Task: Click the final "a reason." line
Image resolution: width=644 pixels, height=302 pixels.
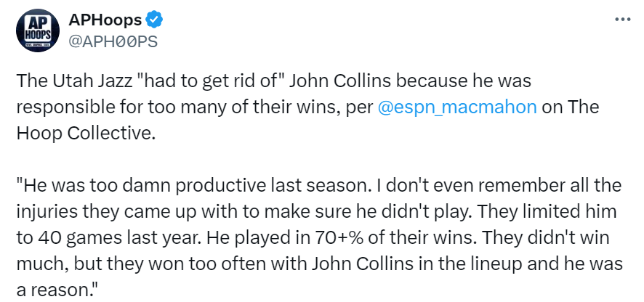Action: pos(57,290)
